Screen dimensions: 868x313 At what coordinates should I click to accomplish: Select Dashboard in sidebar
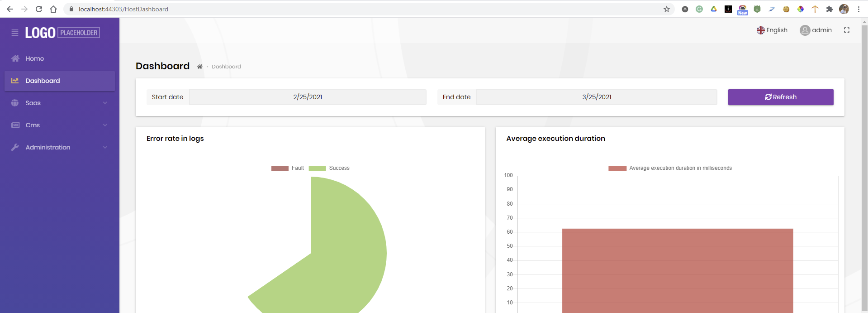point(43,81)
